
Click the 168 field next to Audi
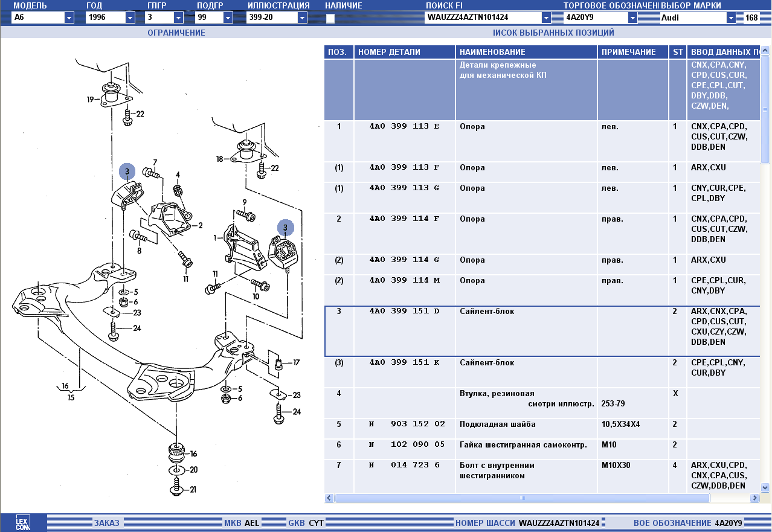coord(751,18)
